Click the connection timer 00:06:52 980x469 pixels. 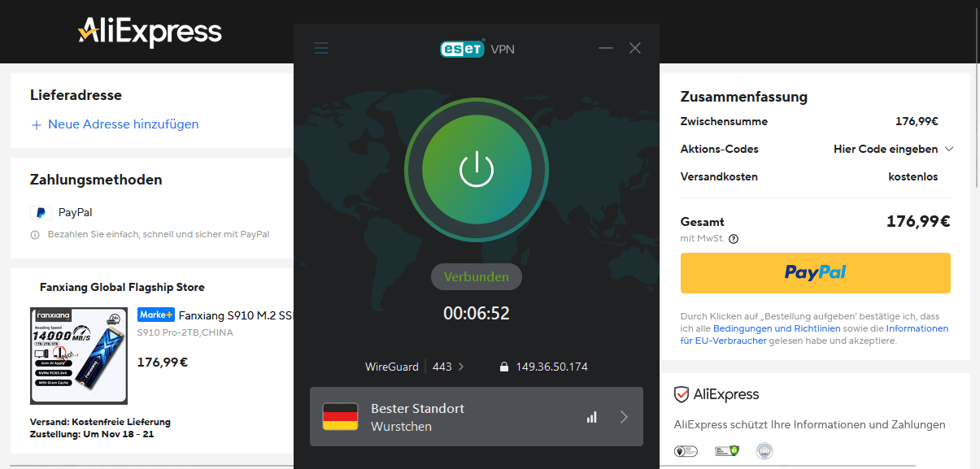[x=477, y=314]
